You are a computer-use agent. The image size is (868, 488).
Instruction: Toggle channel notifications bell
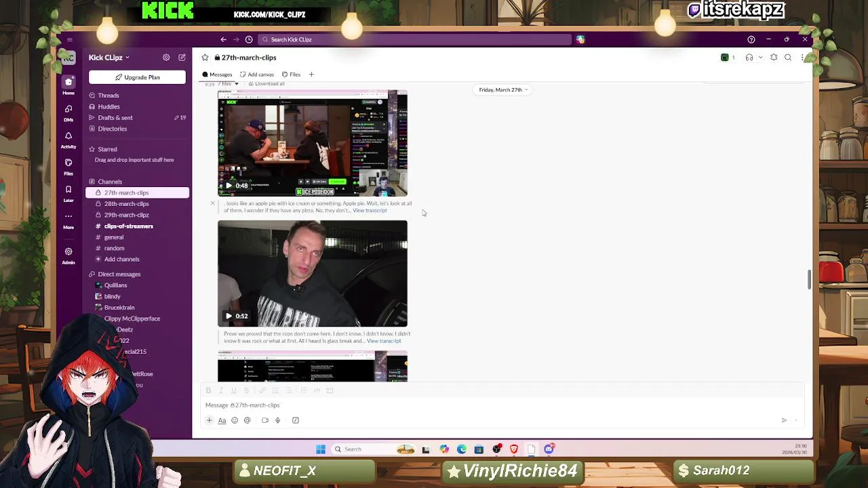(774, 58)
